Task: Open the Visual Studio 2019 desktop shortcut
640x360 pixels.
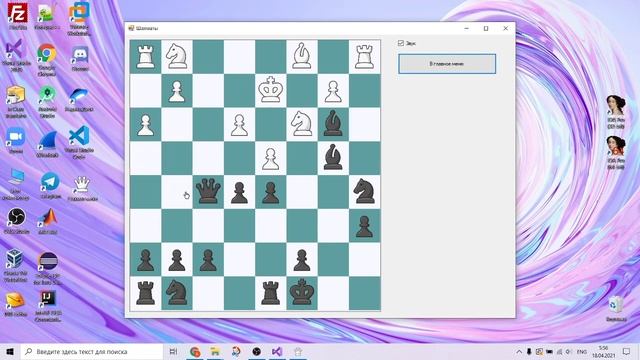Action: 16,55
